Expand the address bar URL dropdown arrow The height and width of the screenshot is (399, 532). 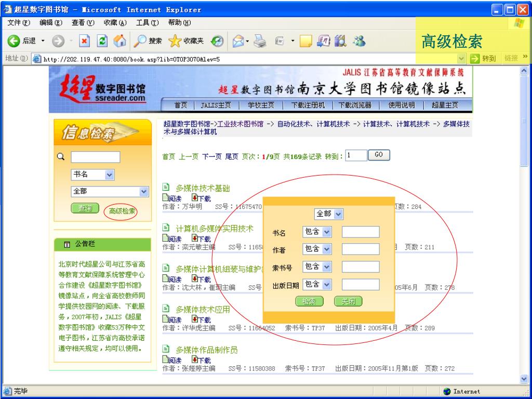[x=461, y=59]
